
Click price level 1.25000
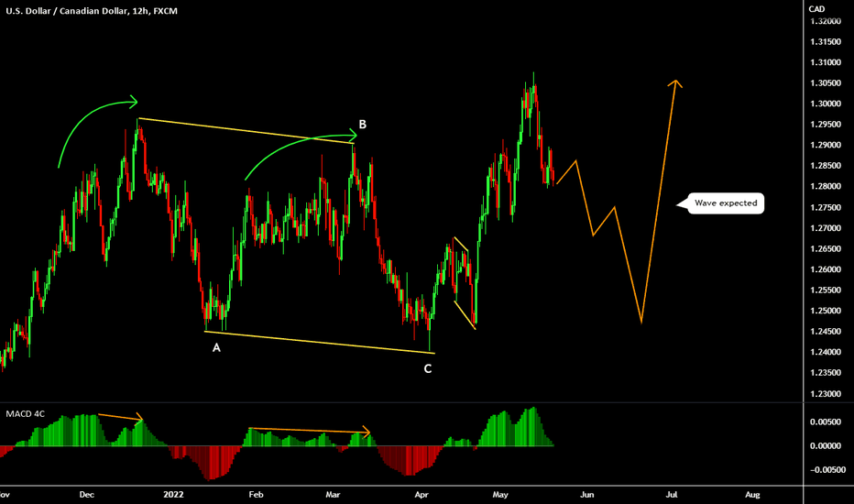click(825, 312)
